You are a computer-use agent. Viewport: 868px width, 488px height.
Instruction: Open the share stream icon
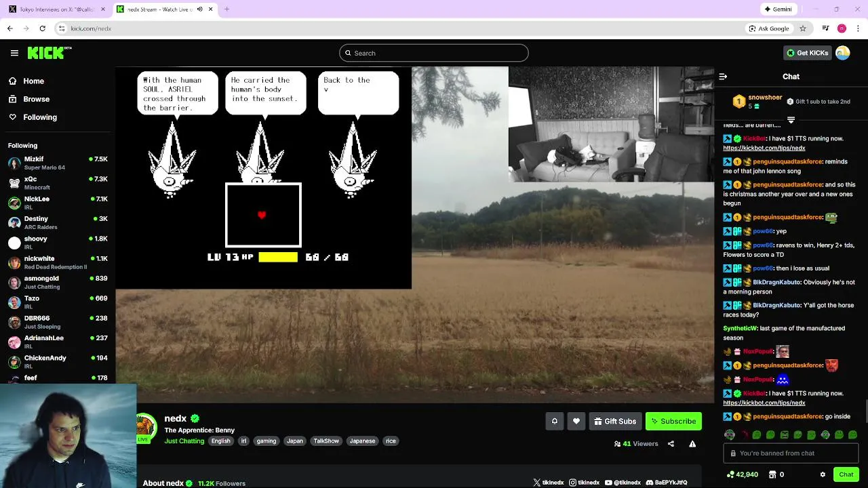pyautogui.click(x=671, y=444)
